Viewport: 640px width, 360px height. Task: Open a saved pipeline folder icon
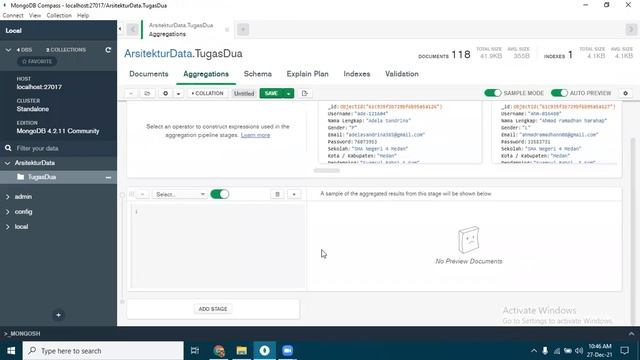point(147,93)
